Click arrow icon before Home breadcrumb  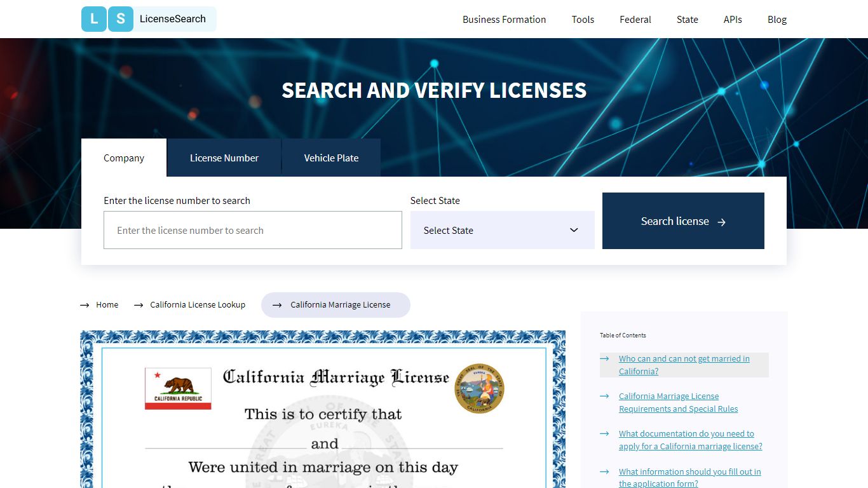click(x=85, y=305)
